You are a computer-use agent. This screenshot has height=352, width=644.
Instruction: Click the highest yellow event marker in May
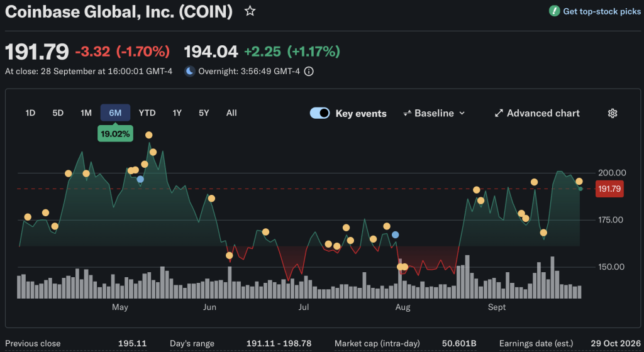point(148,135)
